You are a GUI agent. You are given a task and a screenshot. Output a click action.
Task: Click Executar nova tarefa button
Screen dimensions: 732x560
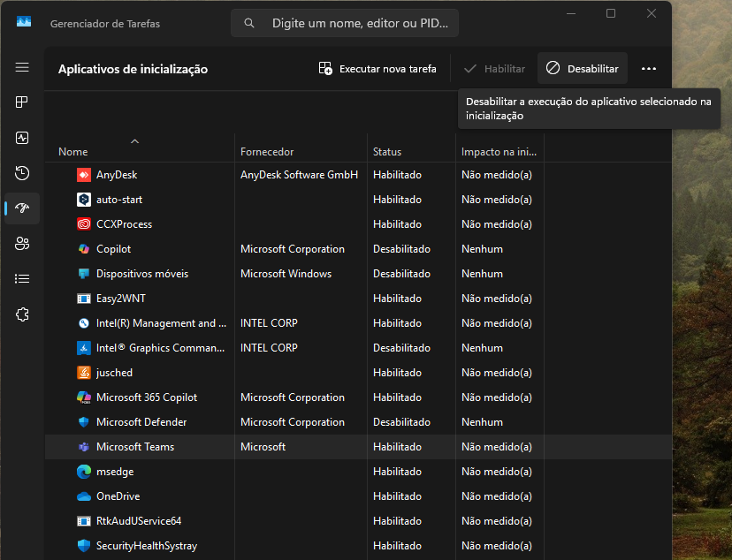(x=377, y=69)
